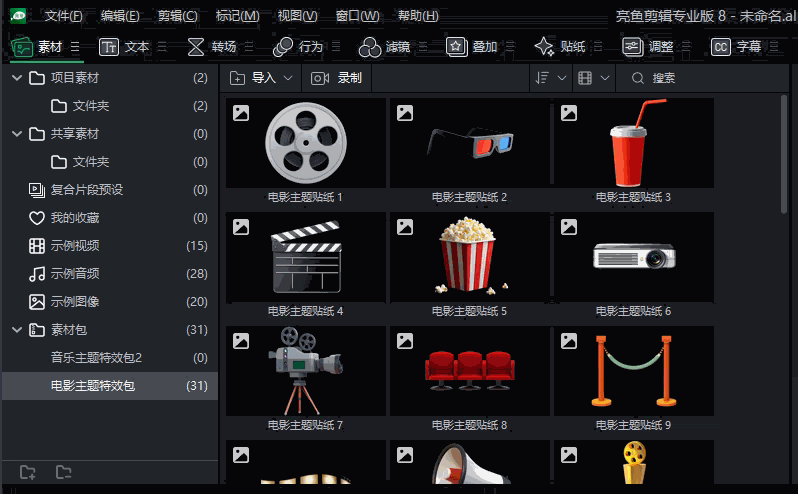Image resolution: width=798 pixels, height=494 pixels.
Task: Select the film reel sticker 电影主题贴纸 1
Action: coord(306,143)
